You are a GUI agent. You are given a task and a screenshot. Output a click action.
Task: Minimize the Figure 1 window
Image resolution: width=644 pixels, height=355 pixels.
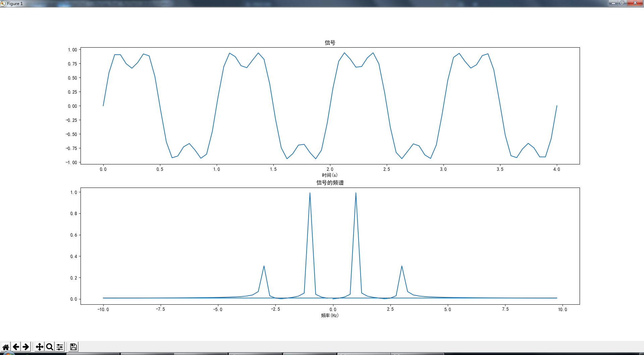coord(613,3)
